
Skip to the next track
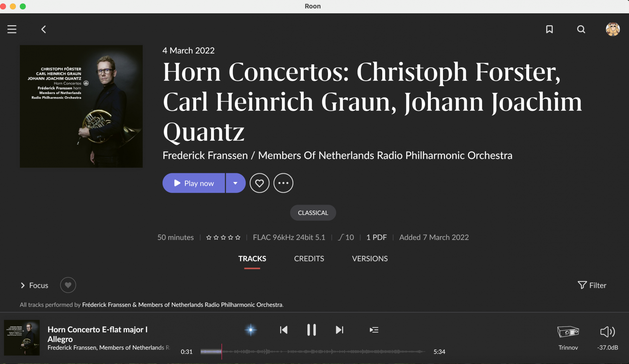tap(339, 330)
